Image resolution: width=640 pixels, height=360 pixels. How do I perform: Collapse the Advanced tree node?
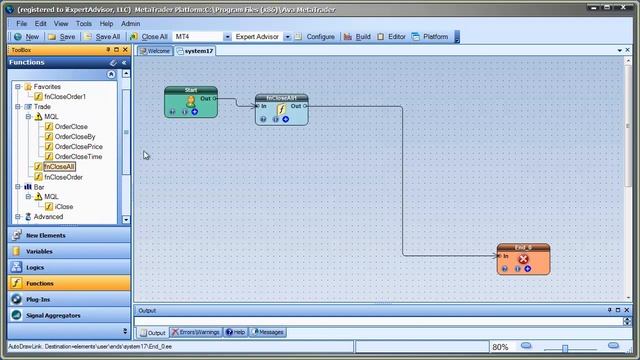pyautogui.click(x=18, y=217)
